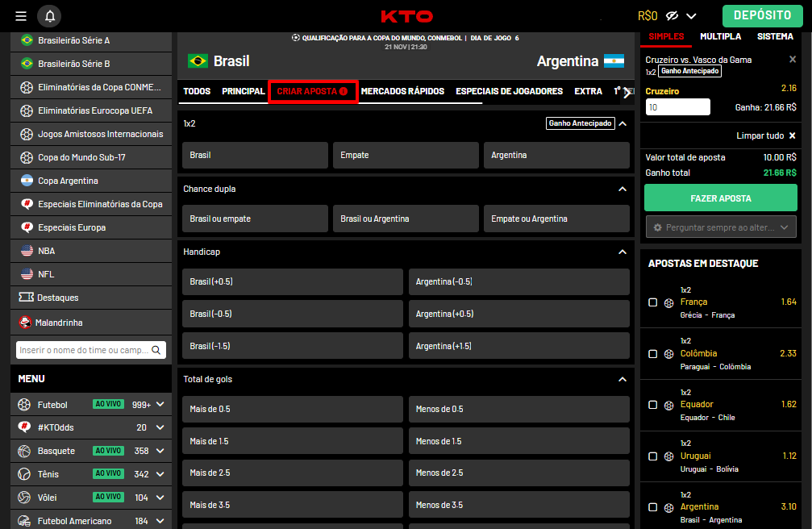Click the Tênis sport icon
Viewport: 812px width, 529px height.
click(24, 474)
